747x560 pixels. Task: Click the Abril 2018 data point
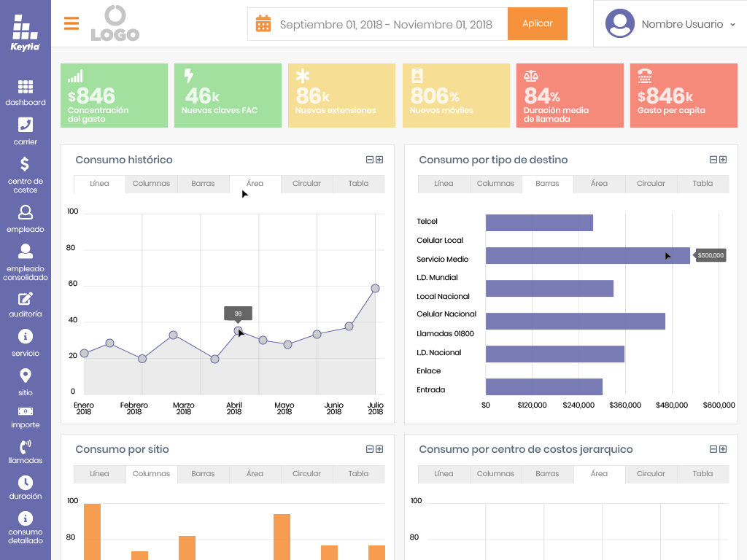point(239,330)
